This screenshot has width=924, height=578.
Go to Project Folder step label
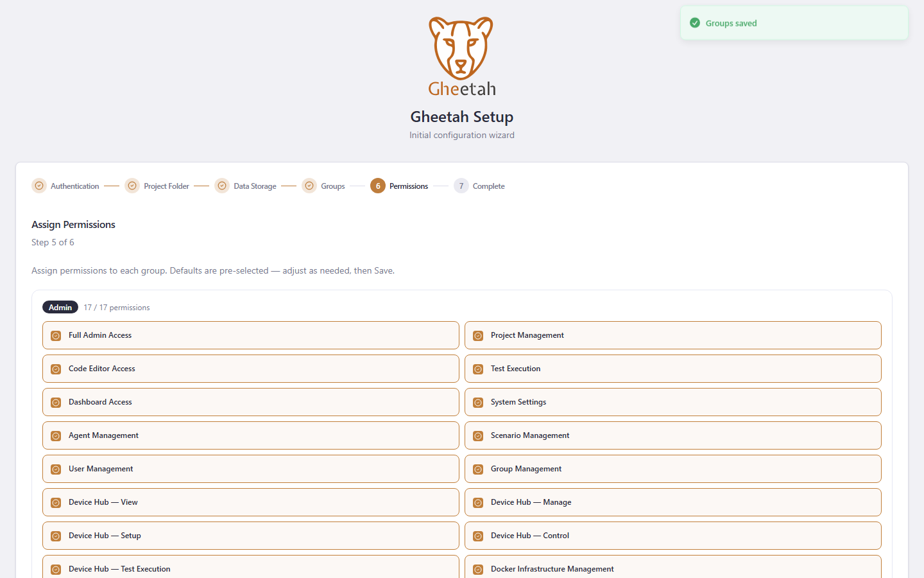tap(166, 186)
